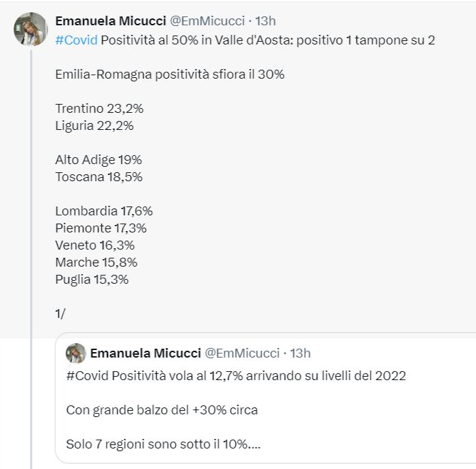
Task: Click the "Con grande balzo del +30%" line
Action: click(162, 410)
